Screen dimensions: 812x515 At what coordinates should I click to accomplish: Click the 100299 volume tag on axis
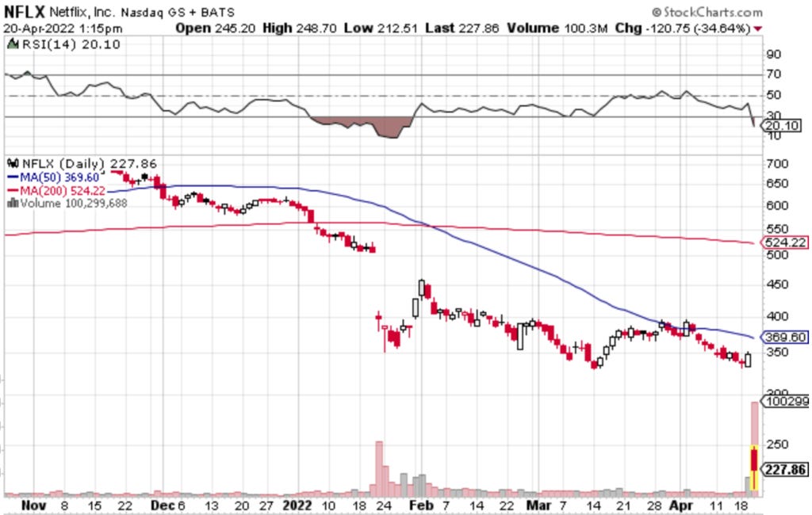(x=785, y=401)
